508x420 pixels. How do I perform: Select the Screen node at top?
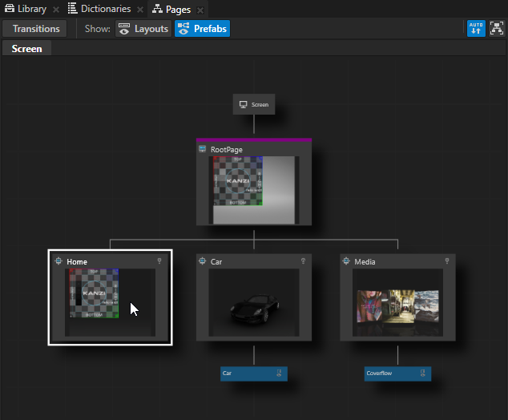[x=254, y=104]
